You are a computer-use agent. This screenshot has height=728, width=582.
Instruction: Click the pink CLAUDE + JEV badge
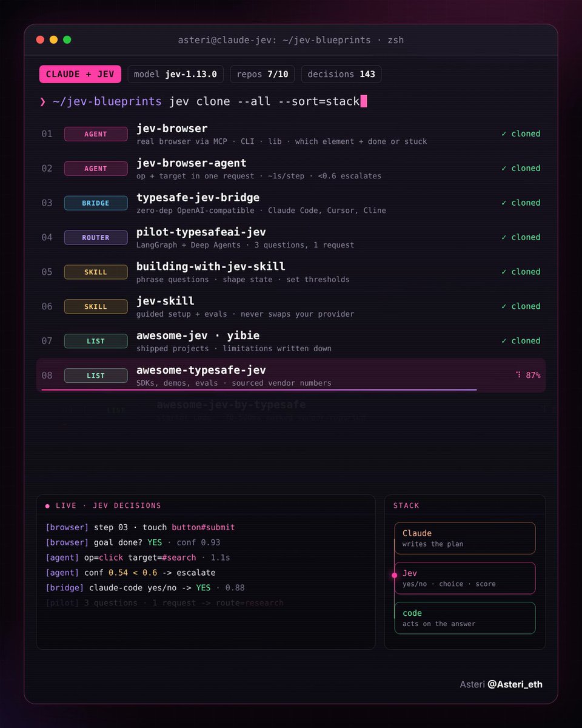[x=80, y=74]
